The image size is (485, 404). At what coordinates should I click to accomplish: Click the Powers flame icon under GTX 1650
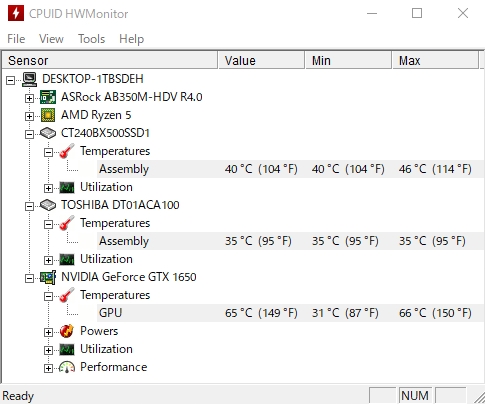click(67, 331)
